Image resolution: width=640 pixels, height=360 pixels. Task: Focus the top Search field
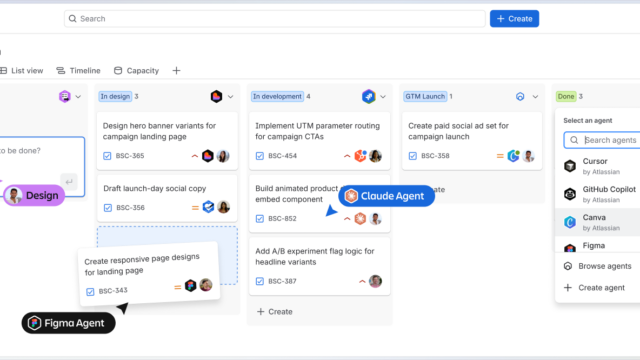pos(275,19)
